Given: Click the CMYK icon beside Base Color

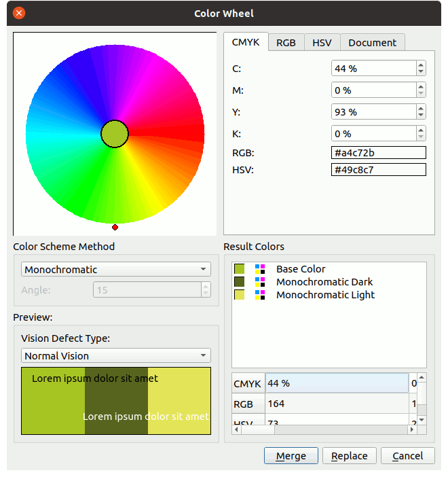Looking at the screenshot, I should [x=259, y=269].
